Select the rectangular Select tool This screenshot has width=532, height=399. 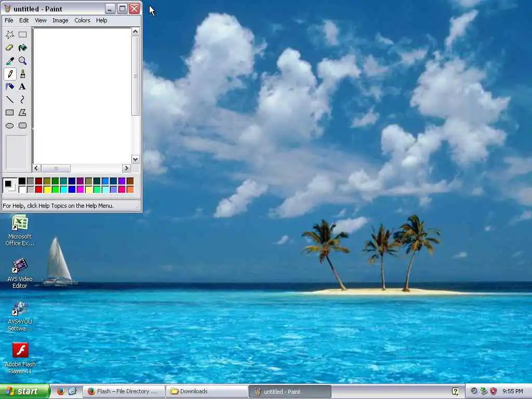[x=22, y=34]
